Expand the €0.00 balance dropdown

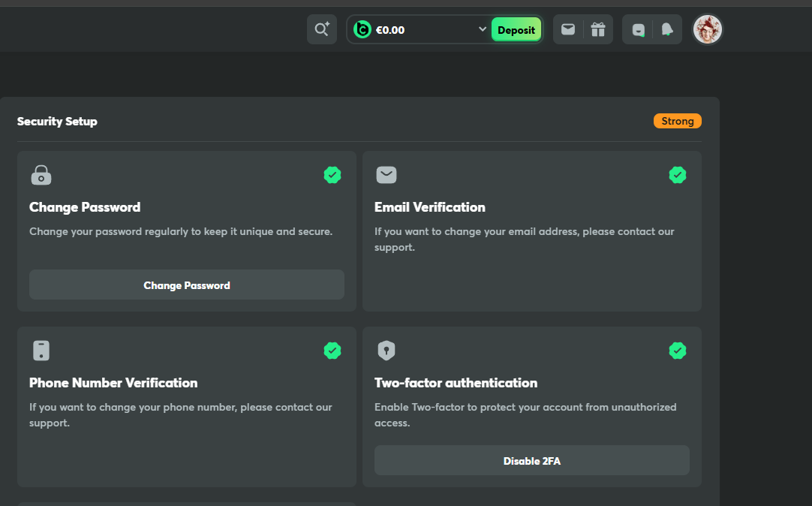482,29
